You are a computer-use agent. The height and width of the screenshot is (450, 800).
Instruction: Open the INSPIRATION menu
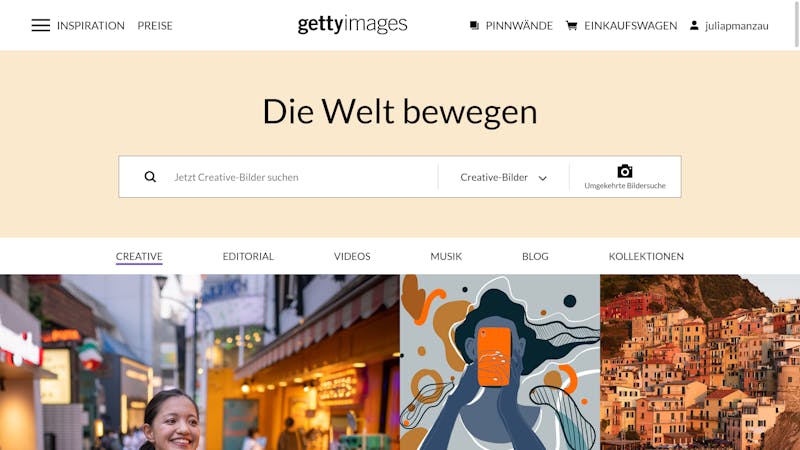click(91, 26)
